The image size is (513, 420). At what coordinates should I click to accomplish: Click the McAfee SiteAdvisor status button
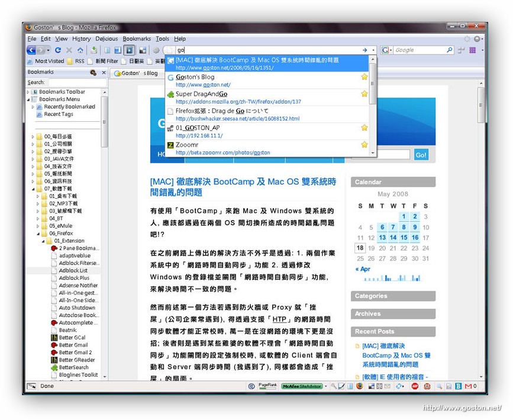(x=302, y=386)
